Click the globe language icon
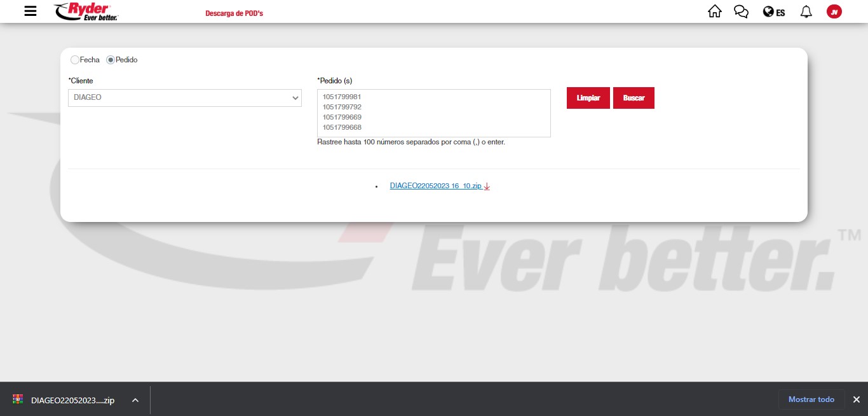This screenshot has height=416, width=868. pos(768,12)
